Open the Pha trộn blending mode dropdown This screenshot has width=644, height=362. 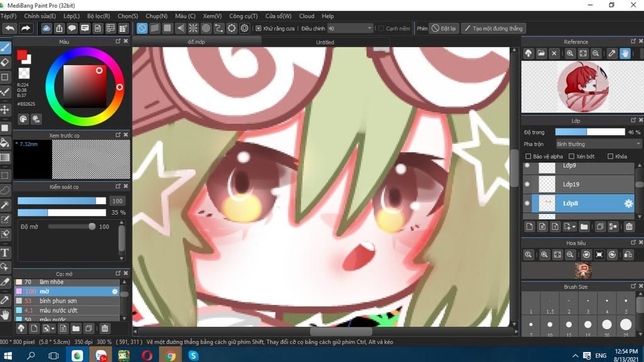point(598,144)
